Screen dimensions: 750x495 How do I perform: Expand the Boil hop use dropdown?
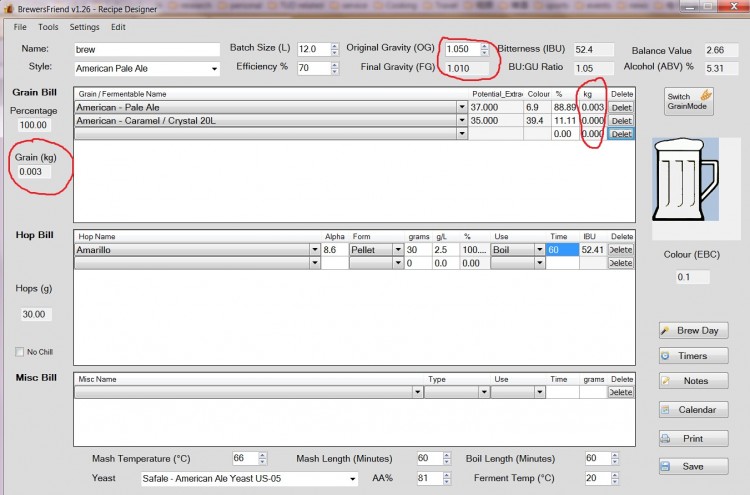coord(539,250)
